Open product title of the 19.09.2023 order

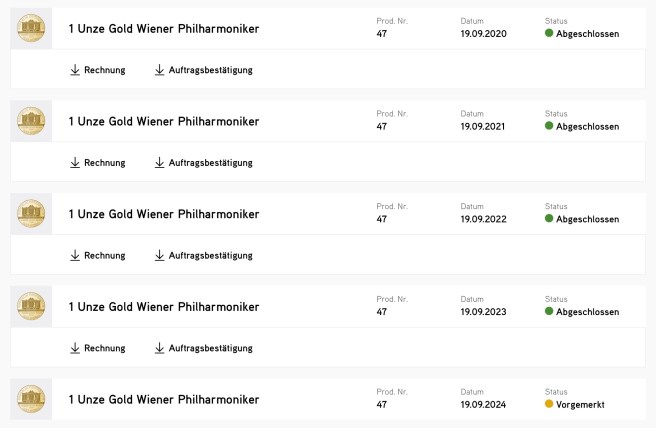click(163, 307)
